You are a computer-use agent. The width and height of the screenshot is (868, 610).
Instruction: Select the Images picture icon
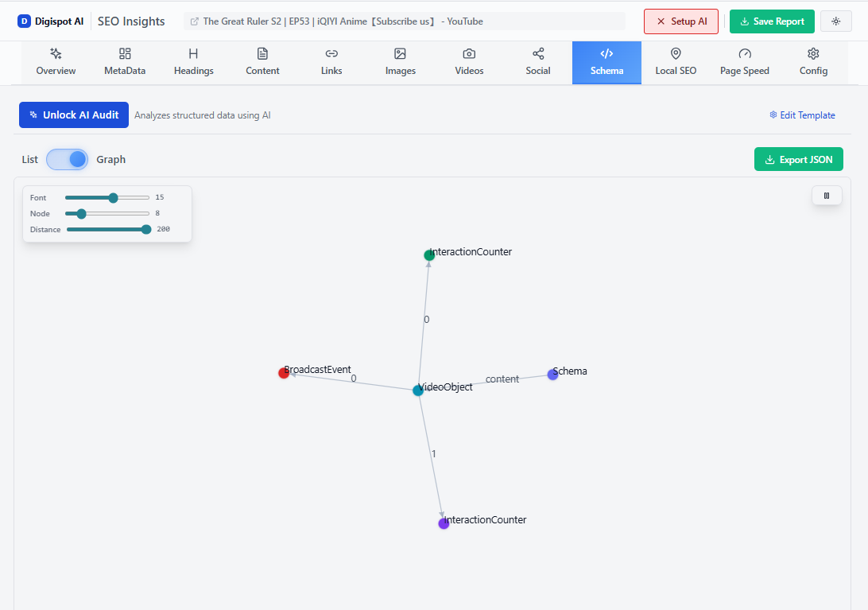click(x=400, y=54)
